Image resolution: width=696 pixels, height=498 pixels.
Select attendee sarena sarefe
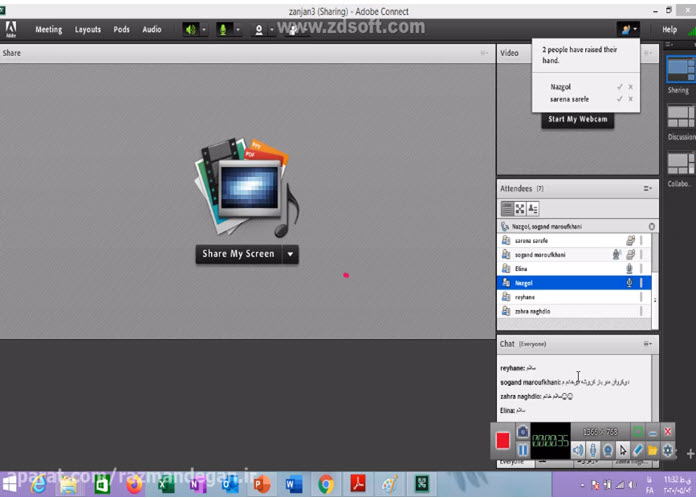(574, 241)
